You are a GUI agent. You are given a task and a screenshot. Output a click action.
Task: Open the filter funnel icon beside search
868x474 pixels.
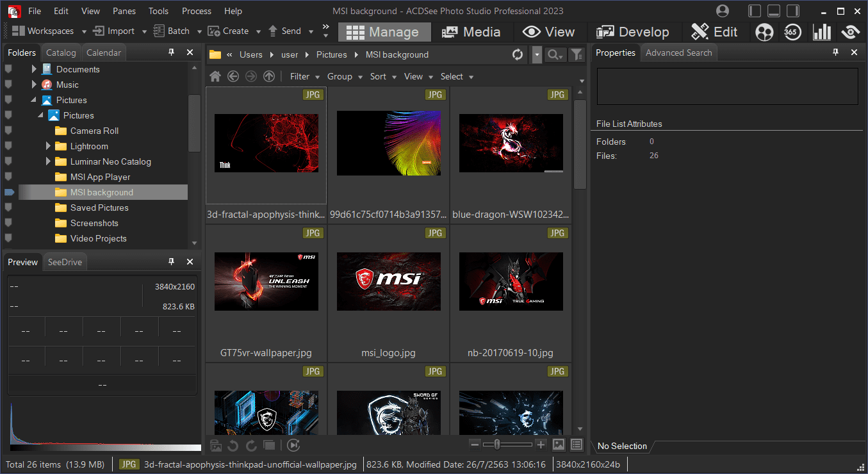[577, 55]
